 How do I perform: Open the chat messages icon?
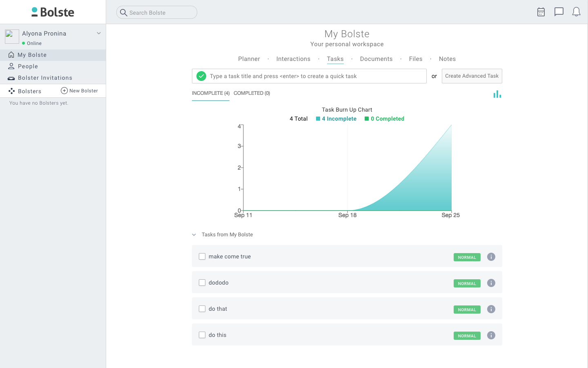[x=559, y=12]
